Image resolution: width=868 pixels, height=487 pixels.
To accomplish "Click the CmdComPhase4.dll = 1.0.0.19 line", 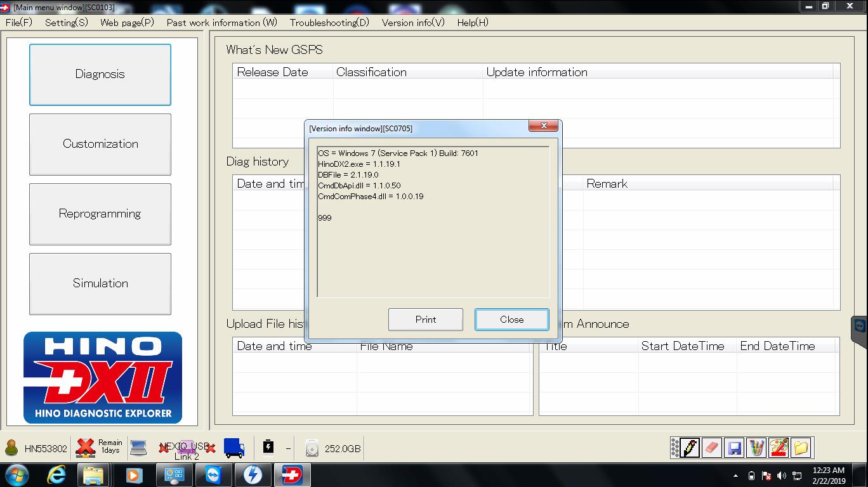I will pyautogui.click(x=371, y=196).
